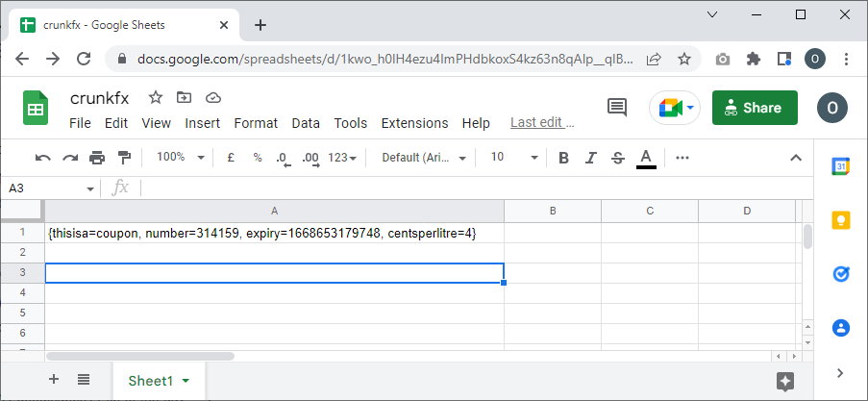The image size is (868, 401).
Task: Open the comment history icon
Action: point(617,108)
